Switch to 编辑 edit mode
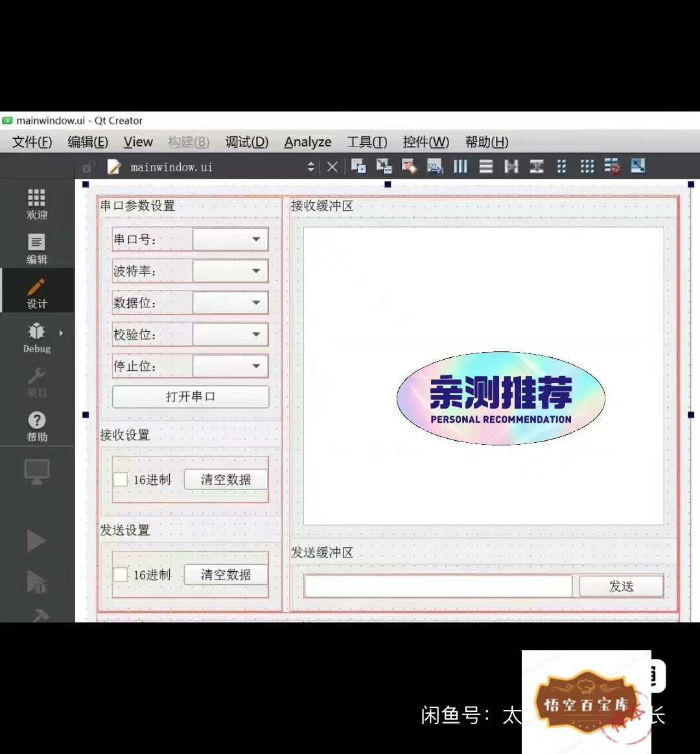This screenshot has width=700, height=754. pos(36,249)
